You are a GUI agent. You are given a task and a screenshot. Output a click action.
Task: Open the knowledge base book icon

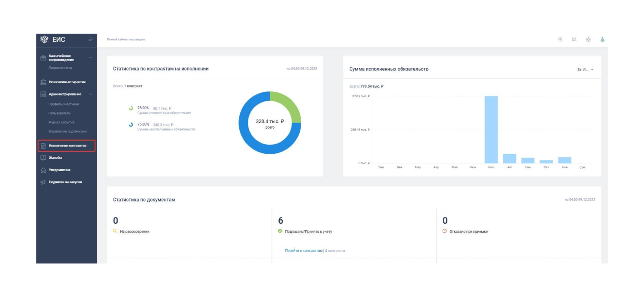[x=574, y=40]
